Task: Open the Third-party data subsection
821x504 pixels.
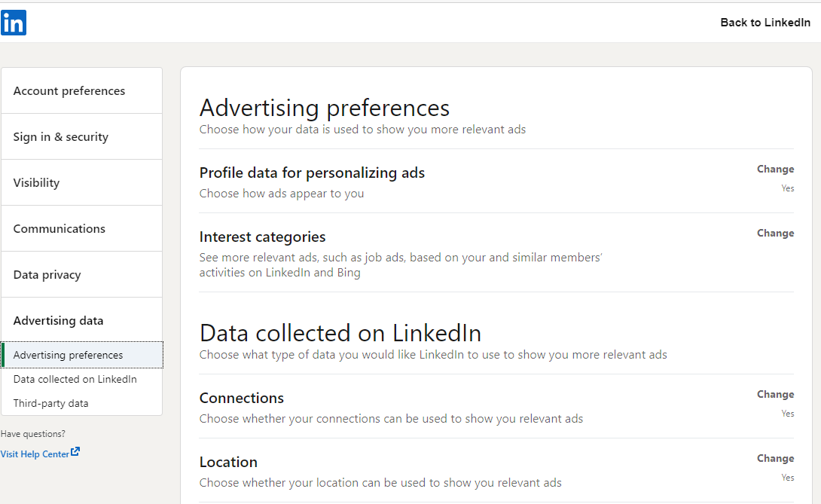Action: 50,403
